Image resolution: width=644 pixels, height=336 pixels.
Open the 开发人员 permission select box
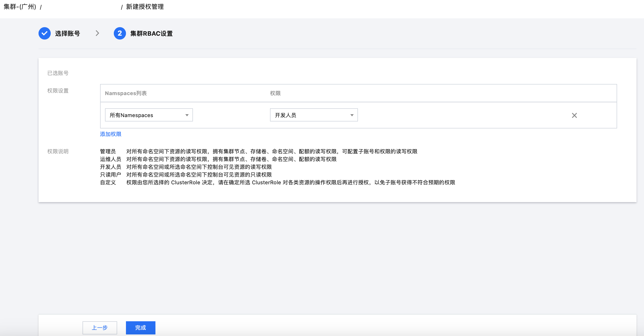[310, 115]
